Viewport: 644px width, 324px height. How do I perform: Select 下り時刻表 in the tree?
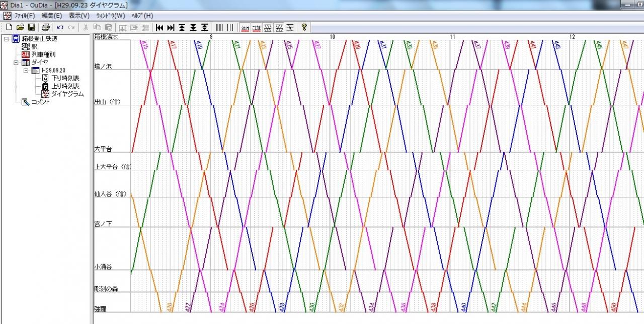[65, 78]
